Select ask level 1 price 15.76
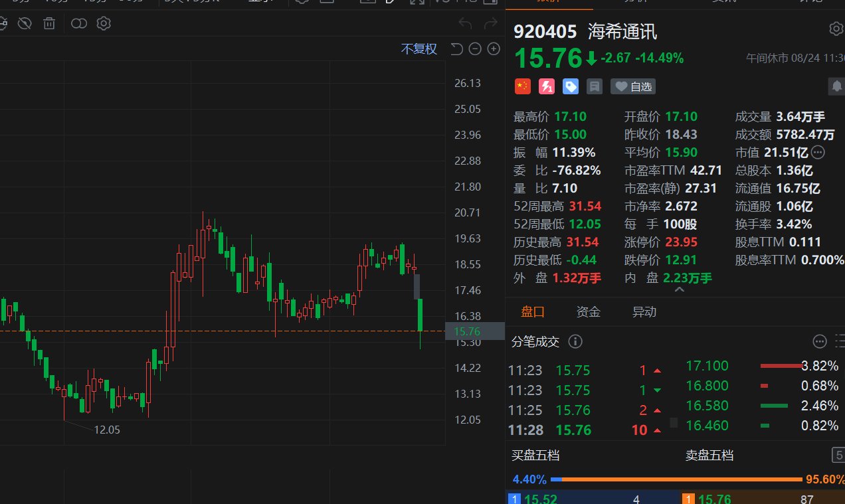845x504 pixels. point(715,499)
